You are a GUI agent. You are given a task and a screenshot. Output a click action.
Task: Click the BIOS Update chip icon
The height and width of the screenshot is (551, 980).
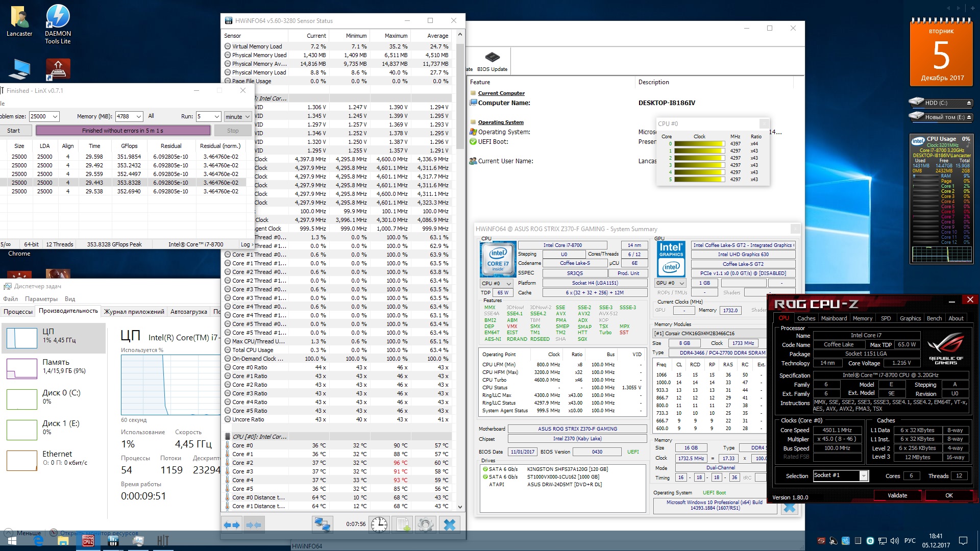[x=492, y=57]
